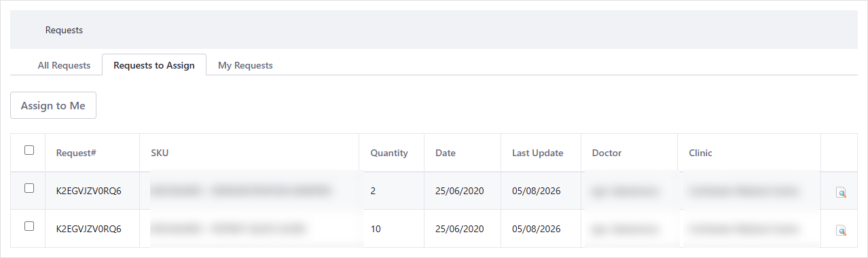
Task: Check the box for the quantity 2 request
Action: [x=29, y=188]
